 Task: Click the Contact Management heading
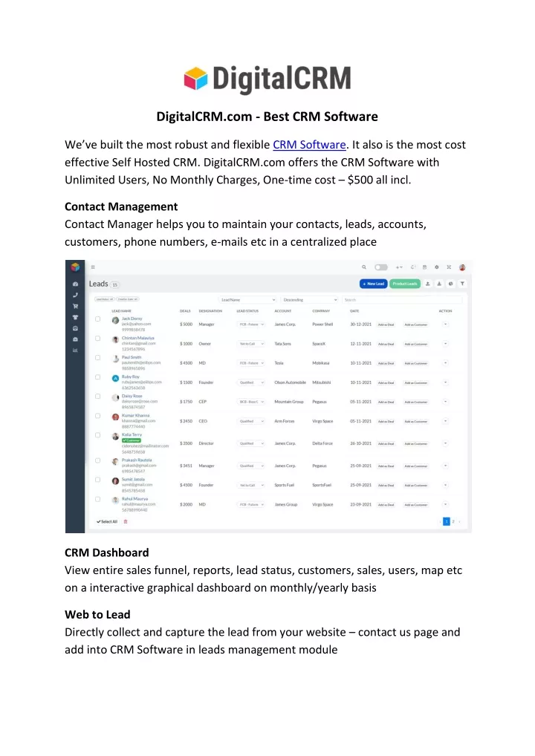(121, 207)
